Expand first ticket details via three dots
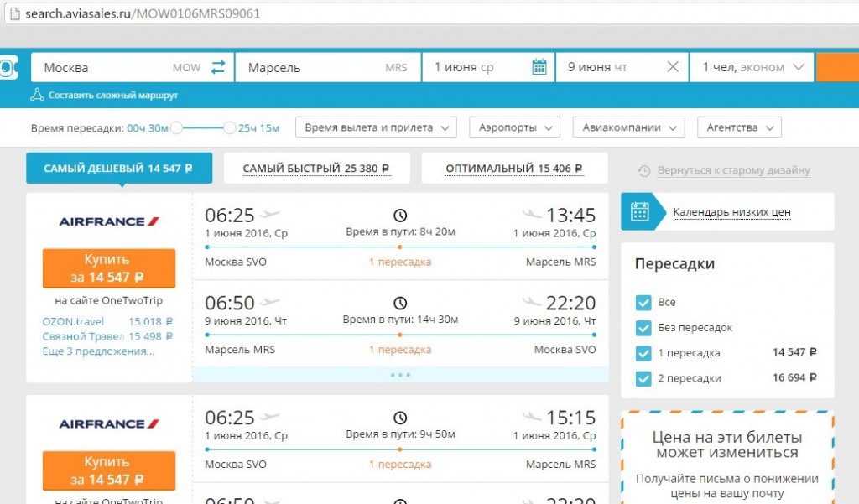The height and width of the screenshot is (504, 859). pos(400,375)
